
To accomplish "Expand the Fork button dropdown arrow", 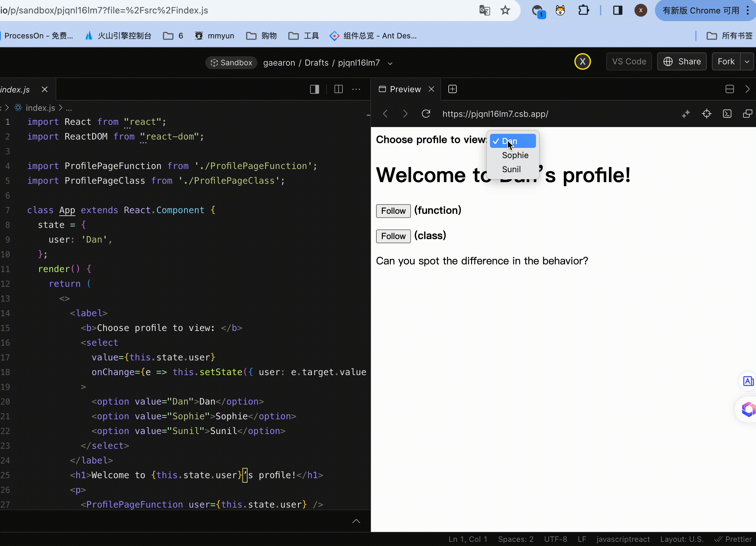I will (747, 61).
